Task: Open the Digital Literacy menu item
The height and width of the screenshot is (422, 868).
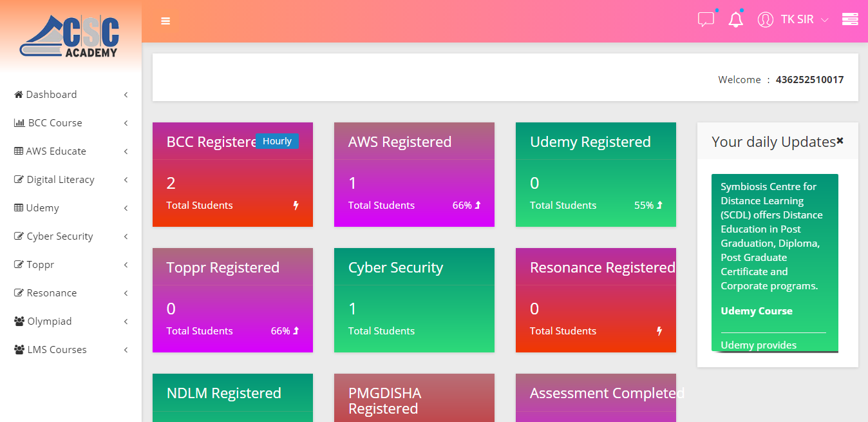Action: (71, 179)
